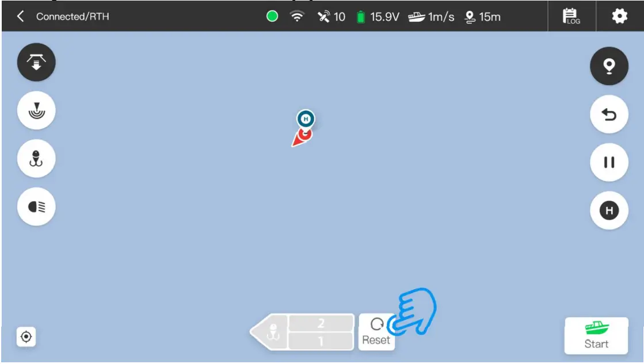644x364 pixels.
Task: Tap the green connection status indicator
Action: 272,17
